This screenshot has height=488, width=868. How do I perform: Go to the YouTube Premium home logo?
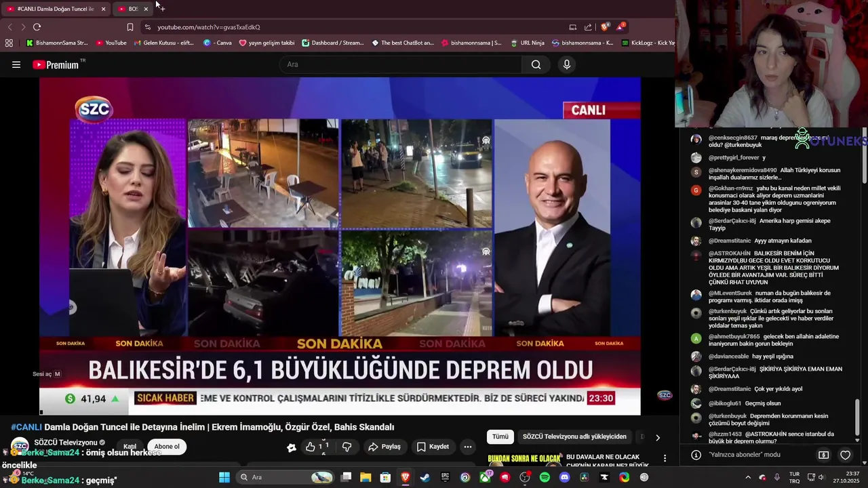click(56, 64)
